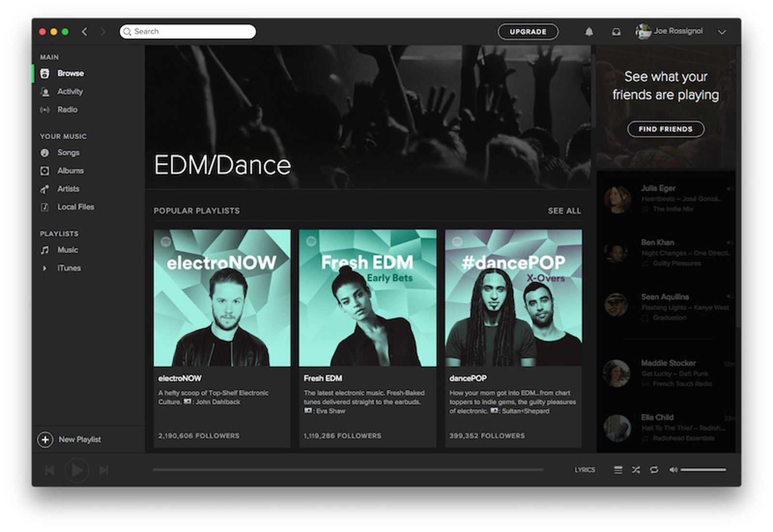Viewport: 773px width, 532px height.
Task: Toggle the Lyrics view
Action: click(x=585, y=470)
